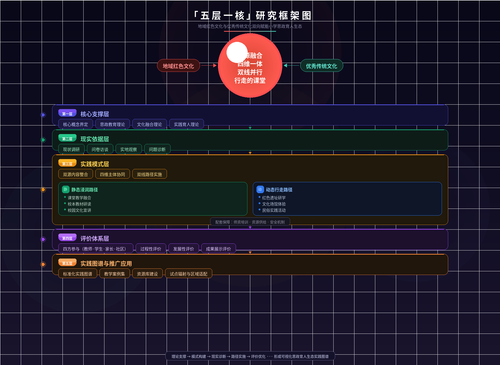Screen dimensions: 500x365
Task: Click the 文化场馆体验 bullet item
Action: [x=274, y=204]
